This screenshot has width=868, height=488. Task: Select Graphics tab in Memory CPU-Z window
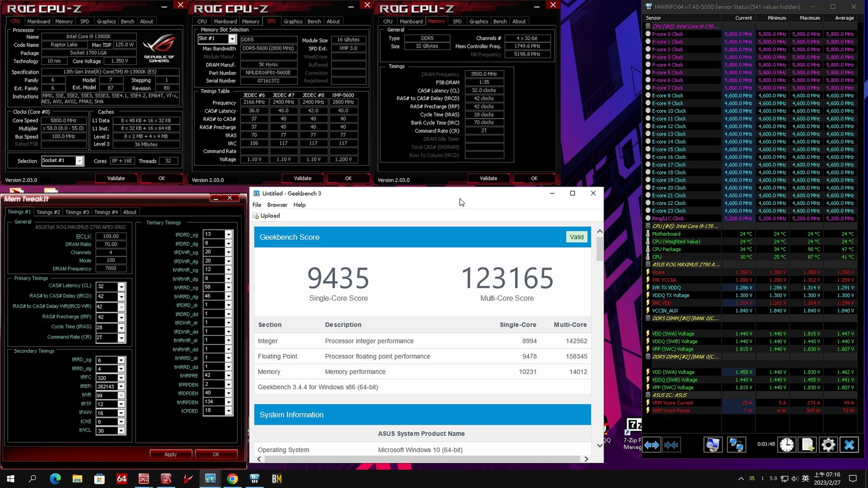479,22
